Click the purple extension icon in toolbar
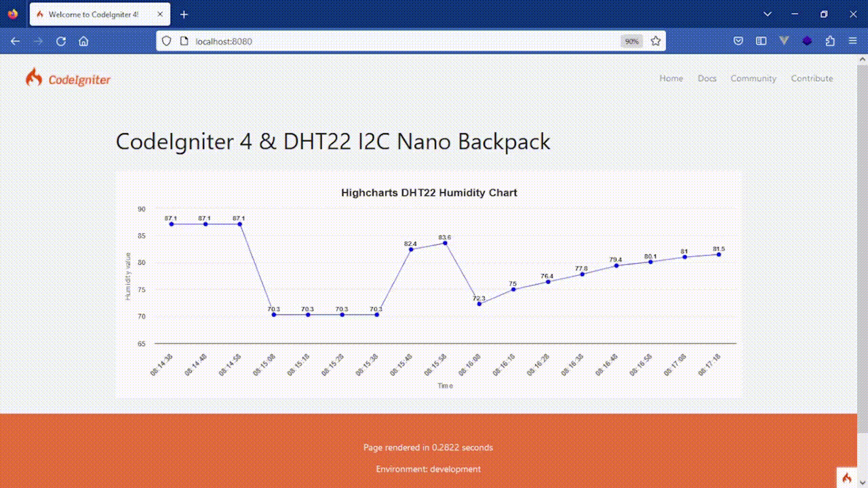868x488 pixels. (807, 41)
